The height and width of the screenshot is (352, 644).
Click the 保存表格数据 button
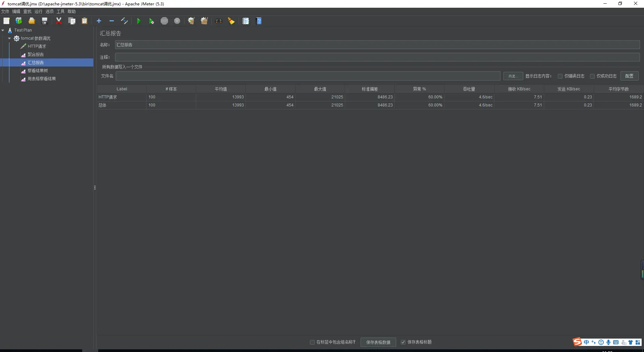378,342
